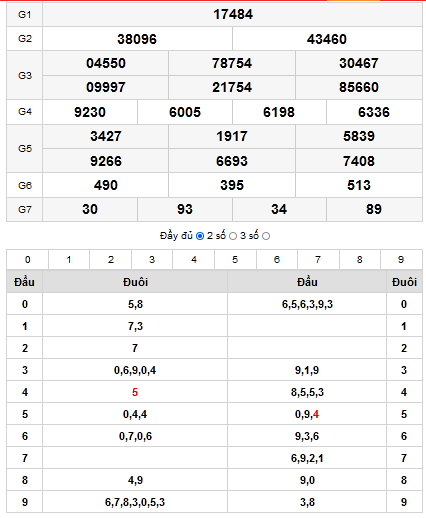Select the 'Đầy đủ' radio button
The width and height of the screenshot is (426, 518).
(x=200, y=236)
